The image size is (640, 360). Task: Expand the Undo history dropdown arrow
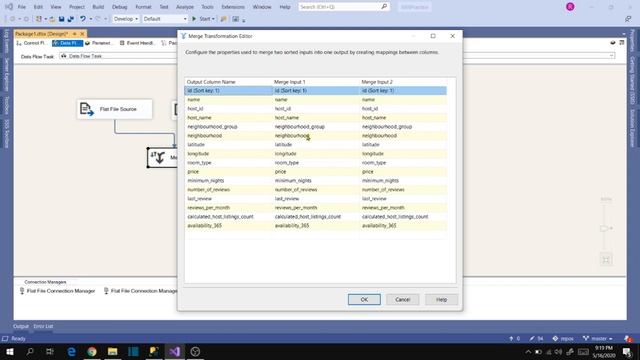point(91,19)
